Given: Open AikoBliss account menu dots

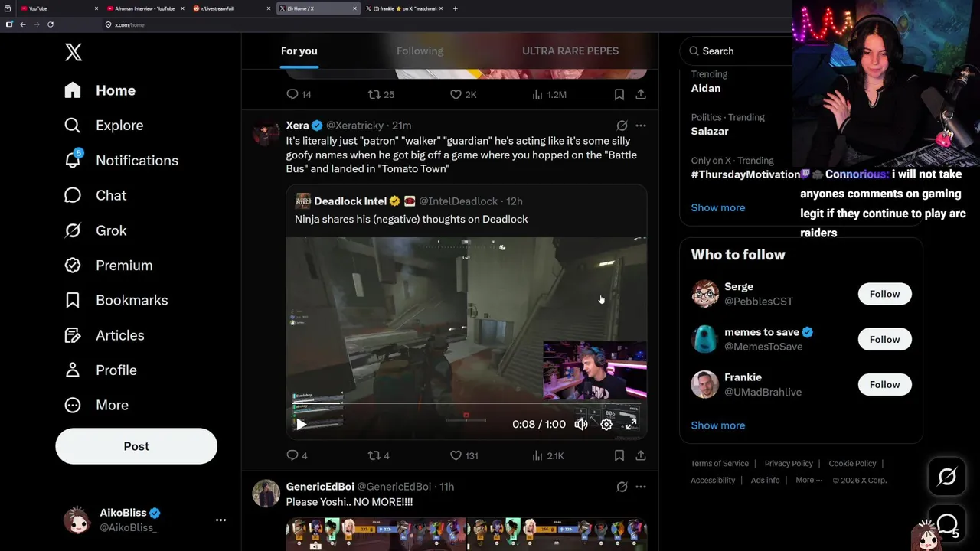Looking at the screenshot, I should 220,520.
